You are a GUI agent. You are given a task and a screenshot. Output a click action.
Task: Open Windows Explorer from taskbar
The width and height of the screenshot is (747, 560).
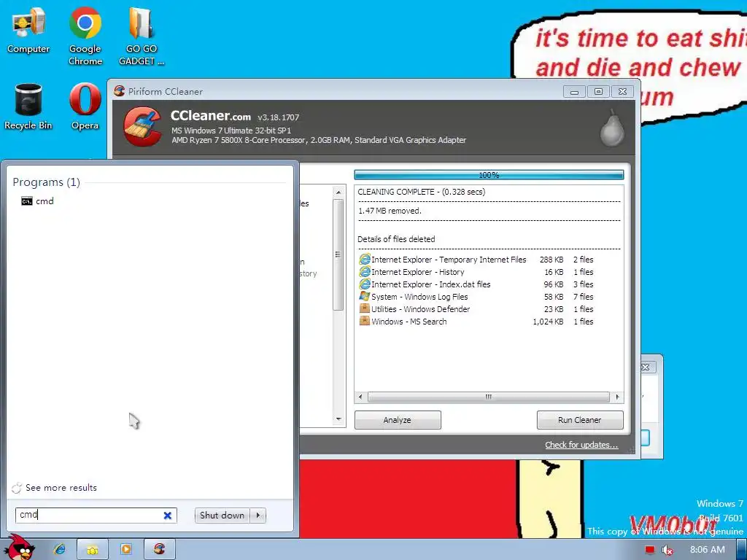93,550
